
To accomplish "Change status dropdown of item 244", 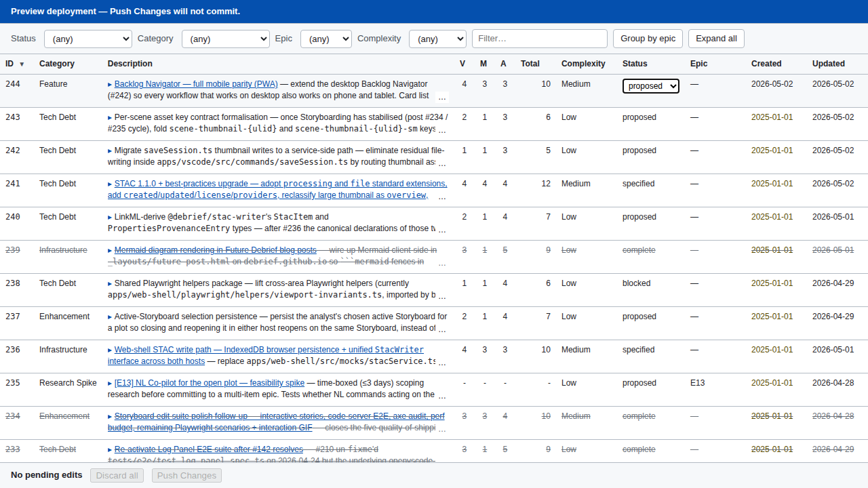I will (651, 86).
